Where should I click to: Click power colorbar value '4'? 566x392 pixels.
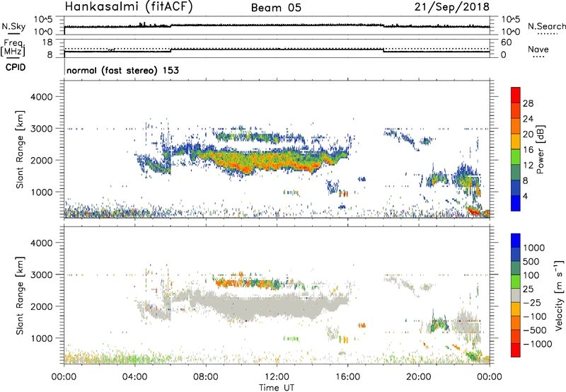click(525, 196)
